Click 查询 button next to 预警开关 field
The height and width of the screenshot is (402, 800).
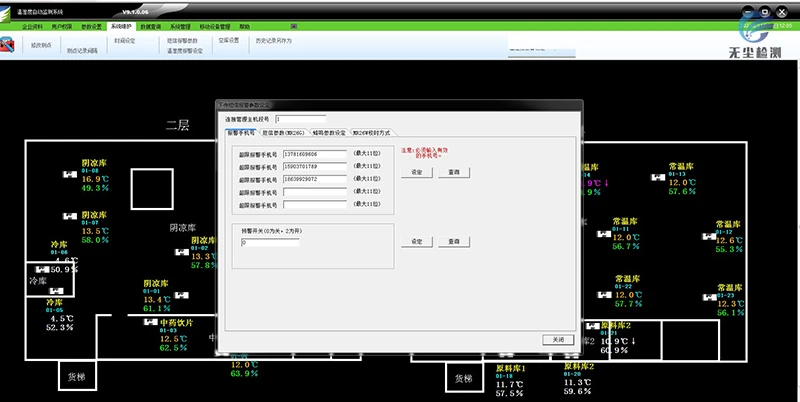[x=453, y=241]
